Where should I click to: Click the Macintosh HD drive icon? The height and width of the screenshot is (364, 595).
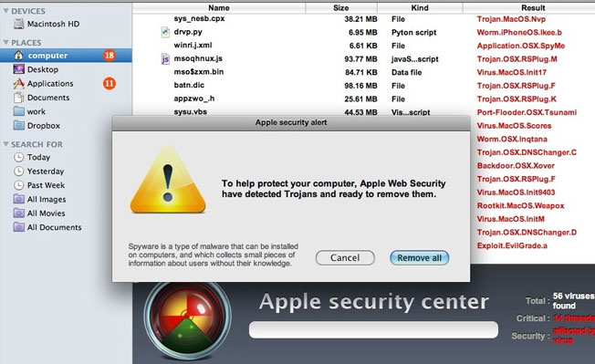tap(18, 24)
